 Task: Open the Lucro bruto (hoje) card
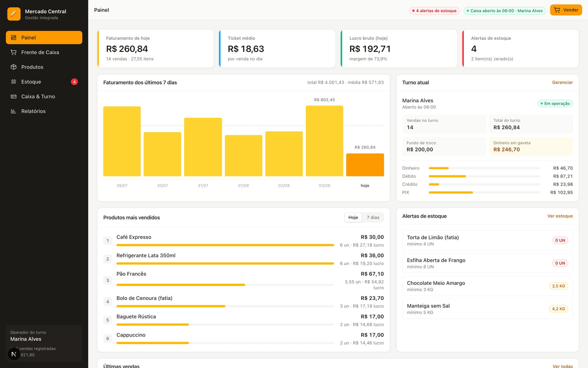click(399, 49)
